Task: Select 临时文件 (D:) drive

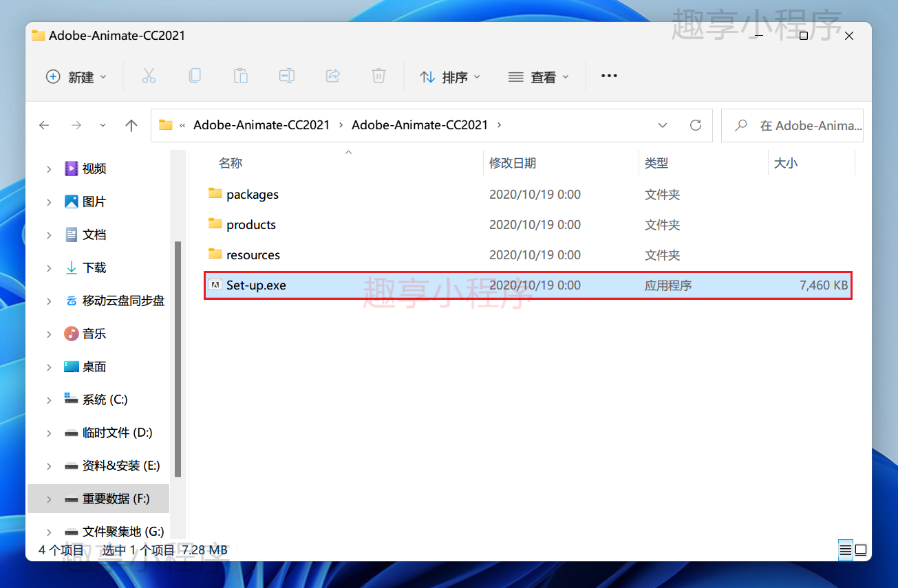Action: click(118, 433)
